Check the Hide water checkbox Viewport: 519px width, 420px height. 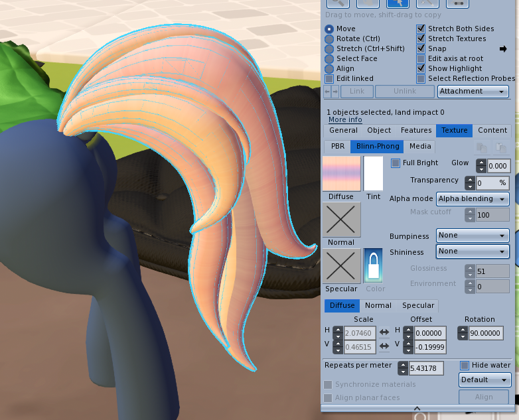click(x=465, y=366)
